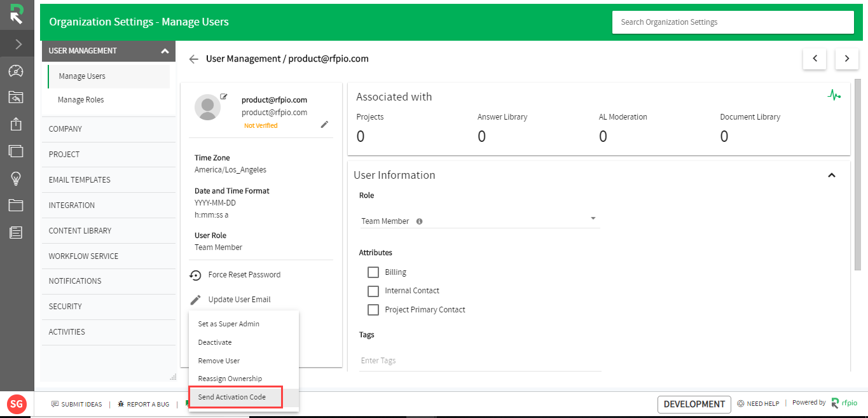Click the Force Reset Password icon
This screenshot has width=868, height=418.
pyautogui.click(x=195, y=275)
